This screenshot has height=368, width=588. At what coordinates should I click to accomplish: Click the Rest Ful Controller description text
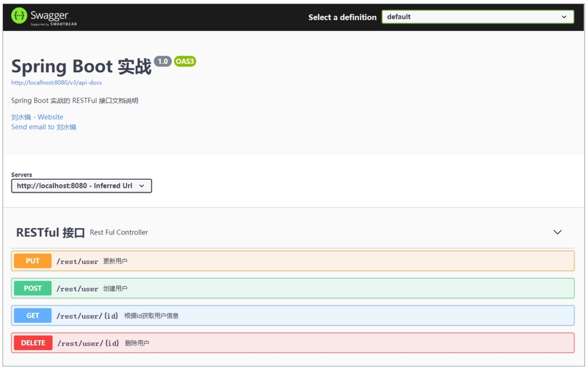point(119,232)
